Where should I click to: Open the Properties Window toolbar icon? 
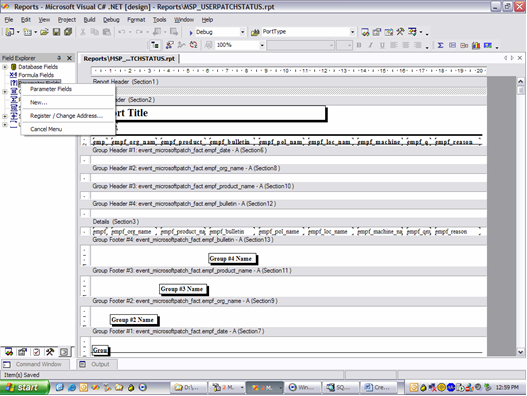(377, 32)
